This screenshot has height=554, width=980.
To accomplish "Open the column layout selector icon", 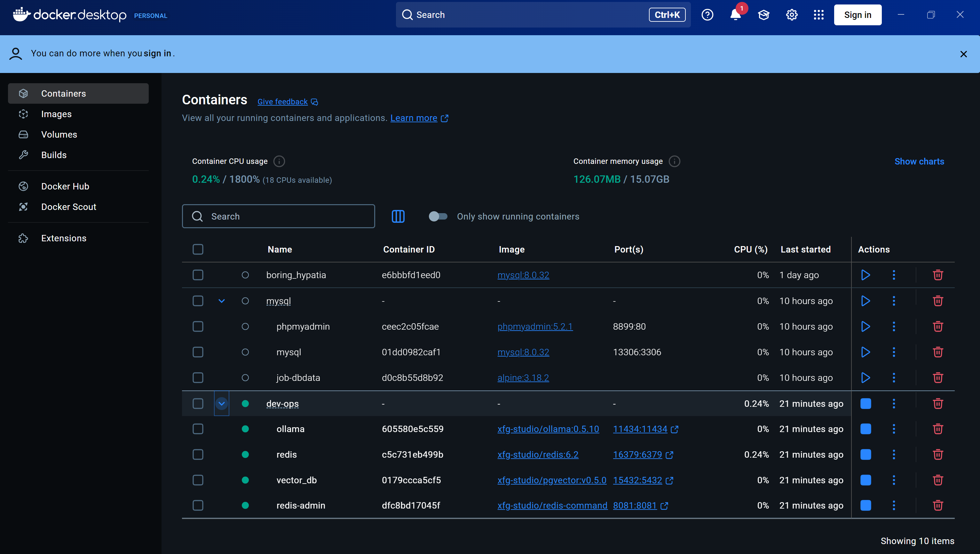I will click(x=398, y=216).
